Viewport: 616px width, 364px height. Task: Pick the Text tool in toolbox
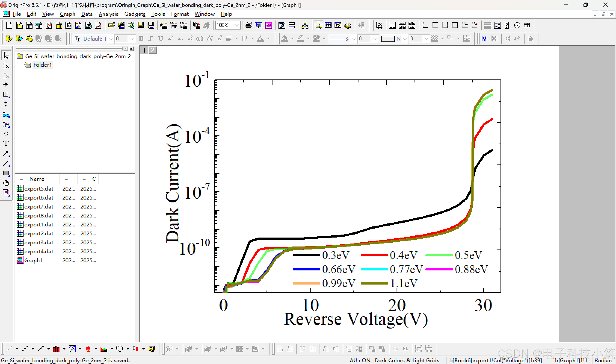tap(6, 144)
